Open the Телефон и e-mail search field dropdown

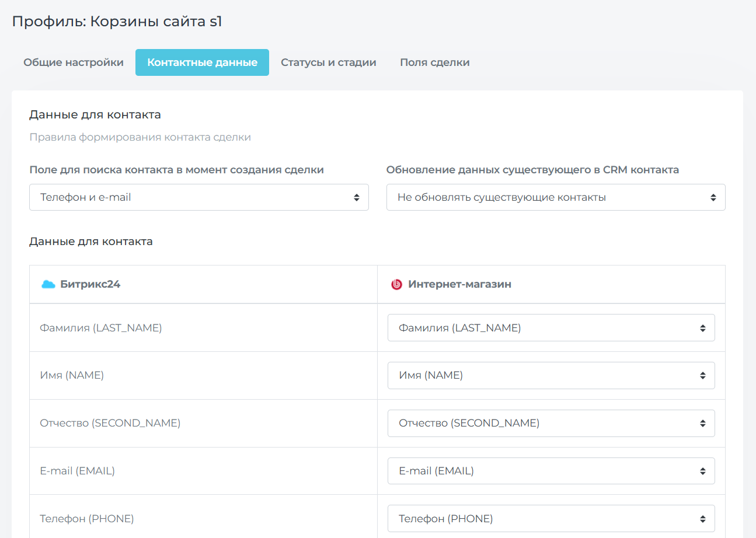tap(198, 197)
